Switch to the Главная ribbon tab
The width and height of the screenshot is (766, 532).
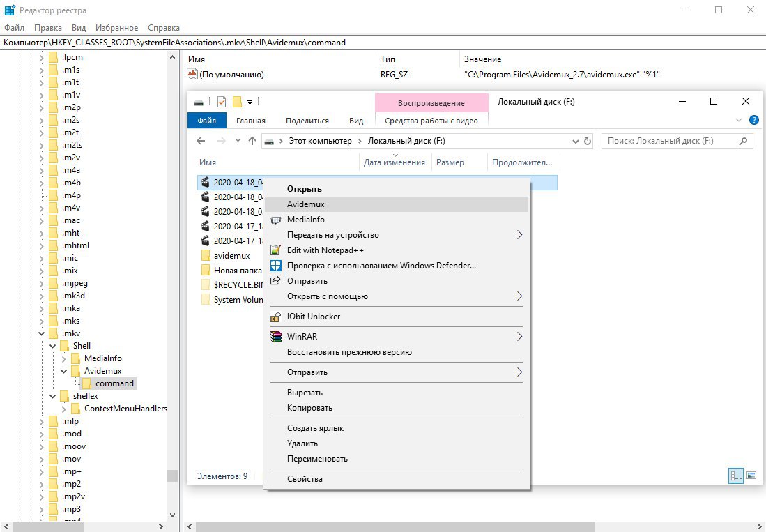point(251,121)
